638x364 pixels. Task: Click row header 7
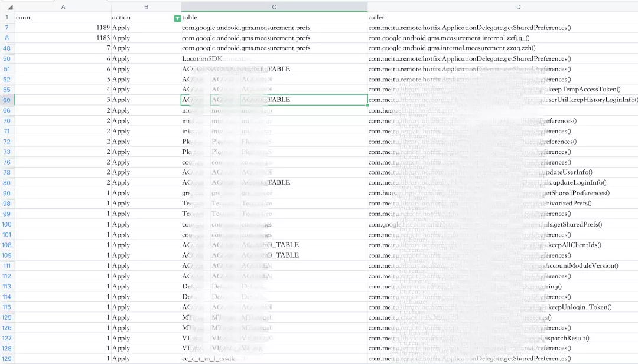[6, 28]
